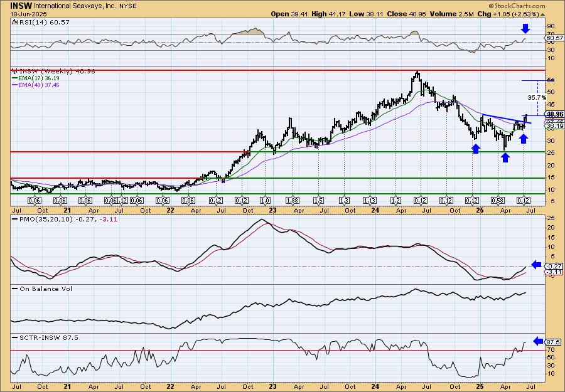Image resolution: width=565 pixels, height=392 pixels.
Task: Click the small up triangle after Chg
Action: 542,14
